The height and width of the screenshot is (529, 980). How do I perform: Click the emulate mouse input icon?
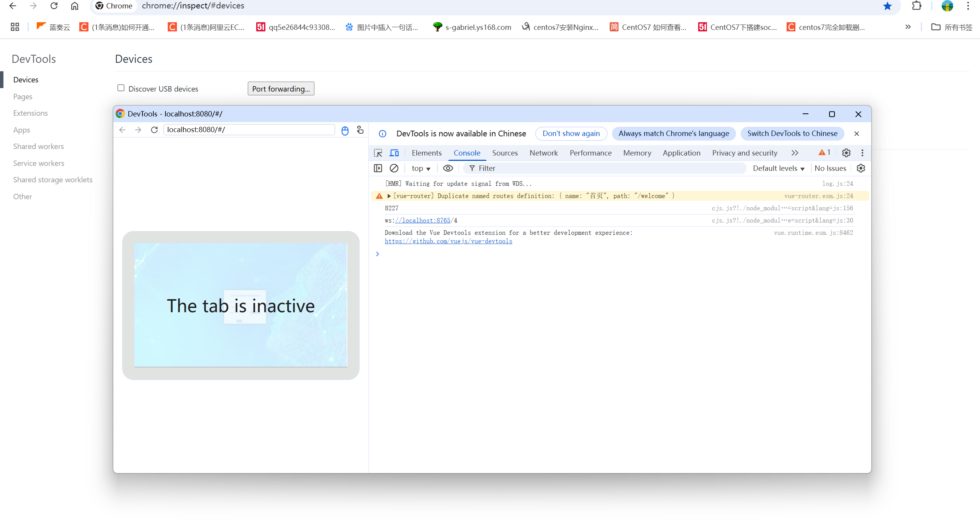(x=345, y=130)
